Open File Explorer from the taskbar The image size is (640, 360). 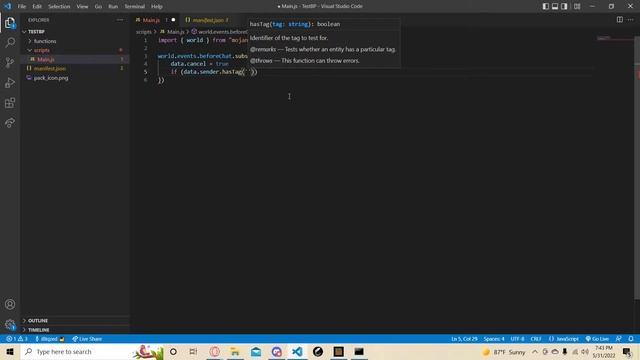pos(235,351)
